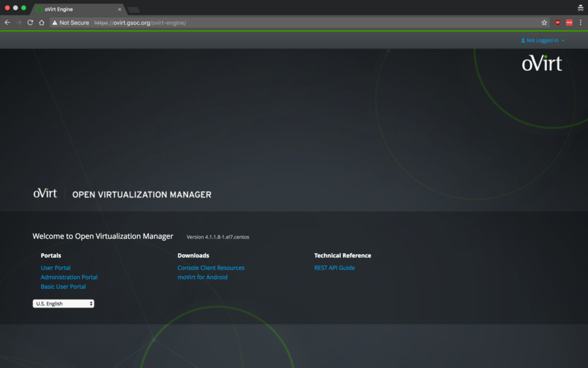Go back with the browser back arrow

click(7, 22)
